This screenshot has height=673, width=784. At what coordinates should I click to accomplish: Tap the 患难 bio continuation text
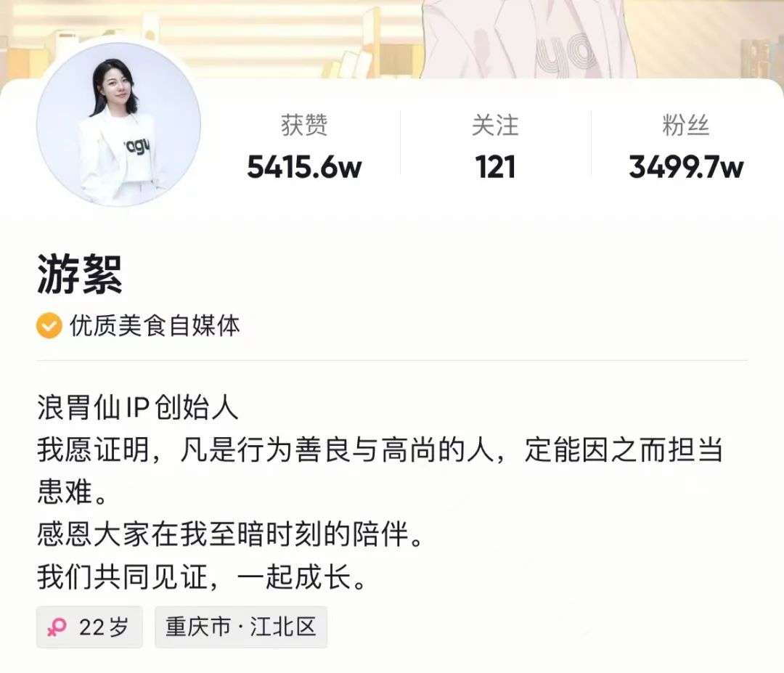tap(73, 492)
